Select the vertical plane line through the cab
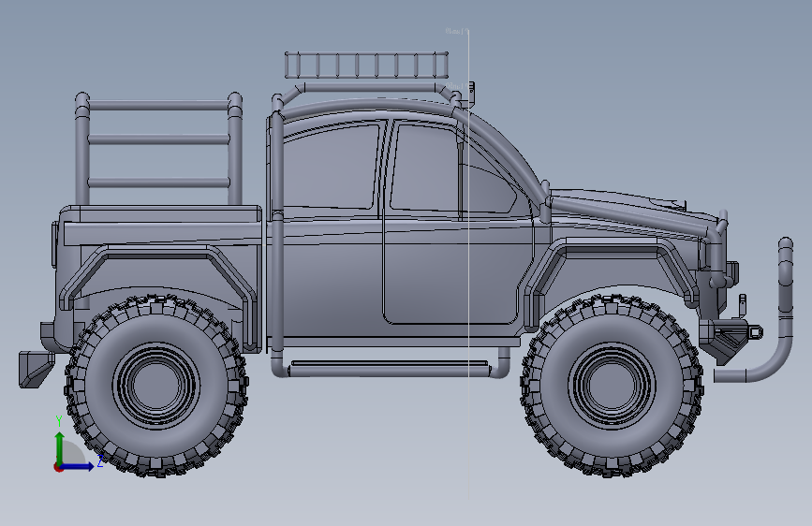Viewport: 812px width, 526px height. click(468, 264)
